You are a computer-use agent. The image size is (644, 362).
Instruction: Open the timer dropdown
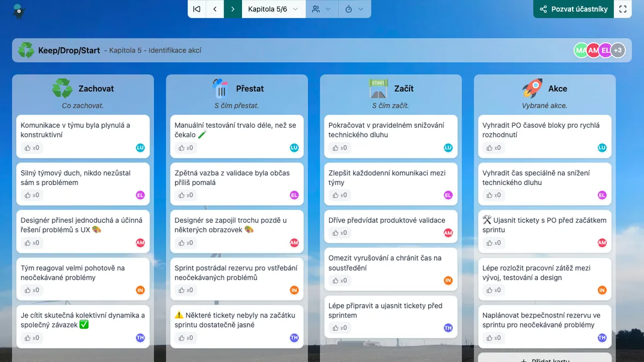tap(354, 9)
